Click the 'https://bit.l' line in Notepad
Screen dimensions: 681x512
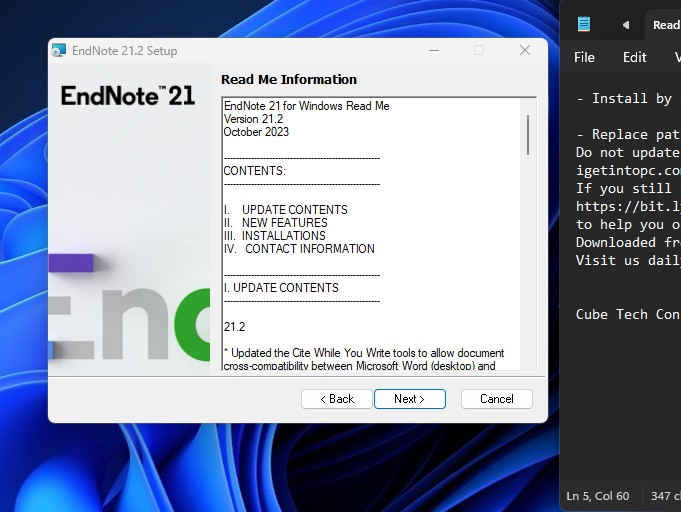[628, 207]
